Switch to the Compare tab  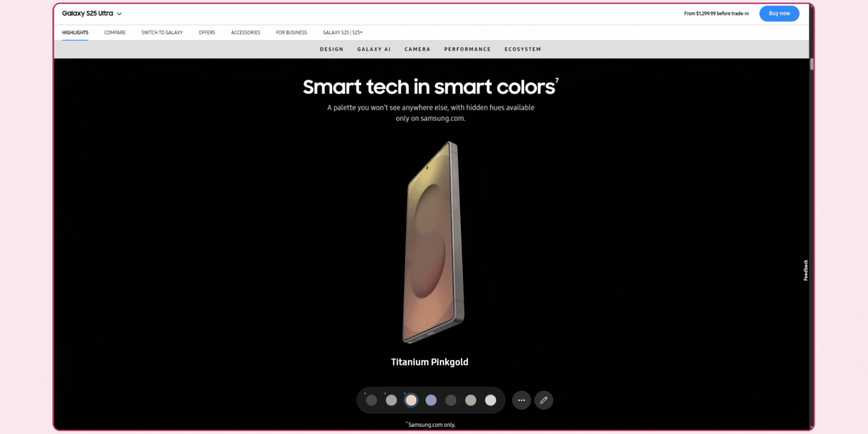point(115,33)
